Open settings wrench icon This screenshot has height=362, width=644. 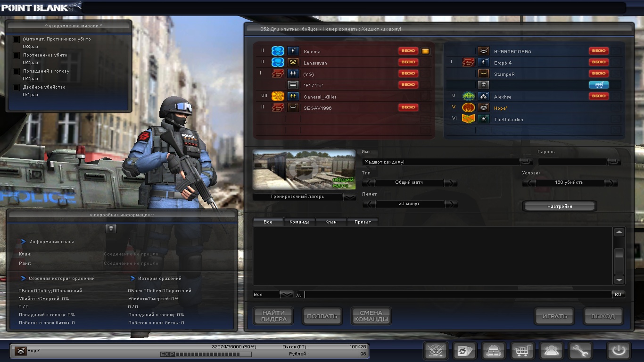point(580,351)
